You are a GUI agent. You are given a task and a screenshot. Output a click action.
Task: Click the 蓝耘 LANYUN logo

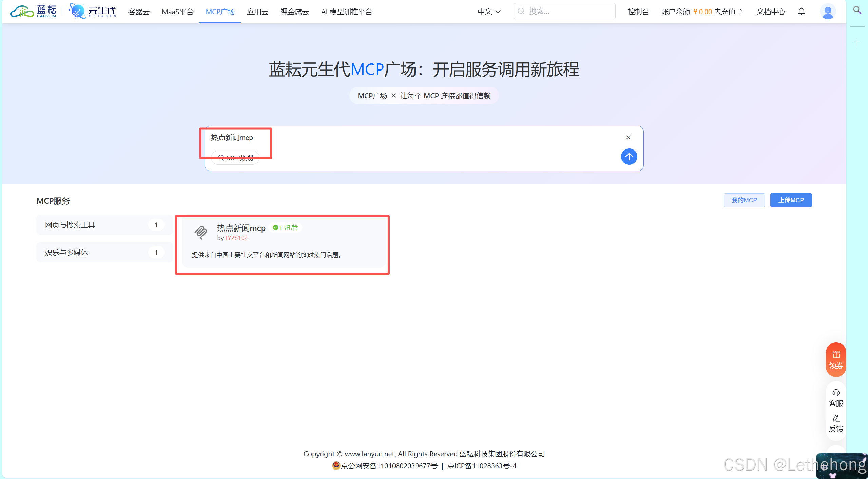pyautogui.click(x=33, y=11)
